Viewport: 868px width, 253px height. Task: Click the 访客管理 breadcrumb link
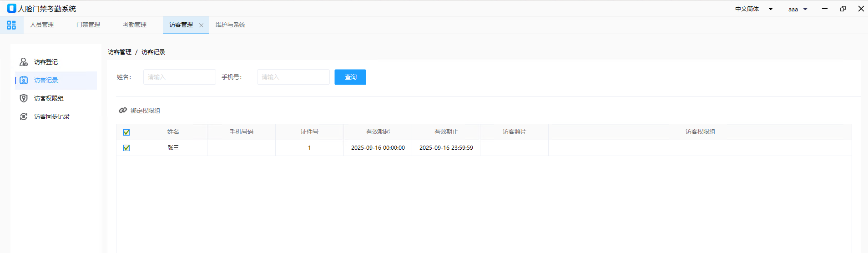tap(120, 52)
